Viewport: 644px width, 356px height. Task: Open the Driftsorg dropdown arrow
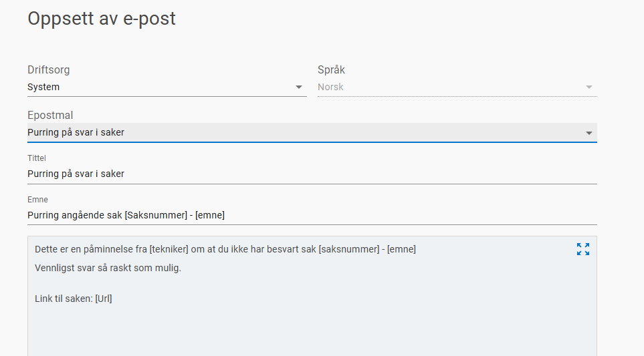pyautogui.click(x=298, y=87)
